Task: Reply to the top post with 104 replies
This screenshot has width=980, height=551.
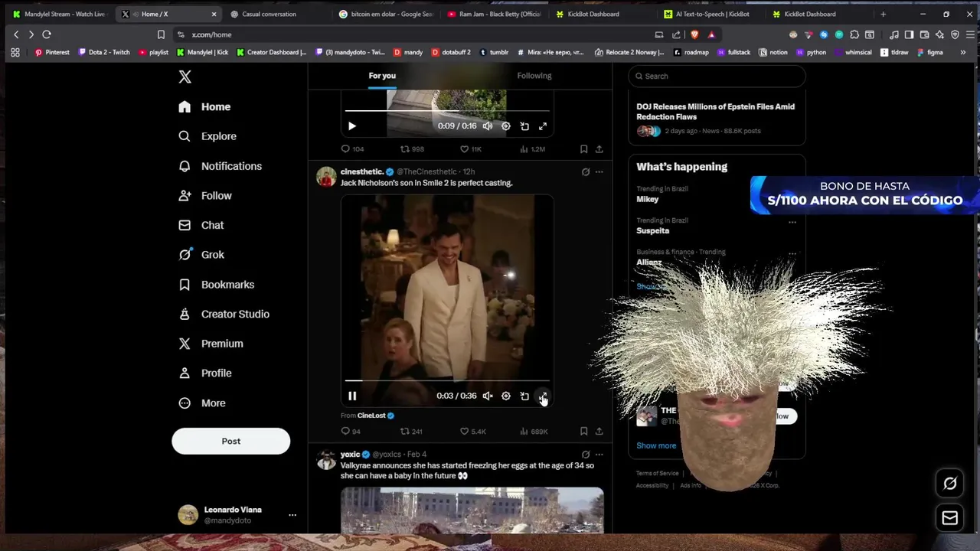Action: [x=352, y=149]
